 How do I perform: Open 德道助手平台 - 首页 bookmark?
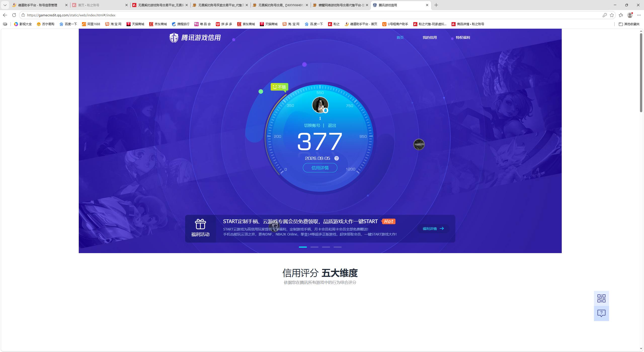pyautogui.click(x=361, y=24)
